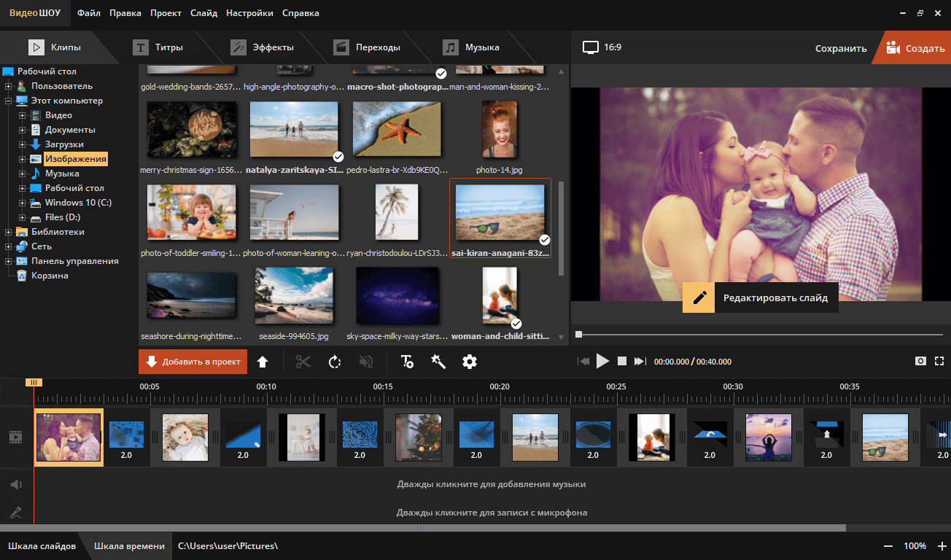This screenshot has width=951, height=560.
Task: Click the scissors cut icon
Action: coord(303,362)
